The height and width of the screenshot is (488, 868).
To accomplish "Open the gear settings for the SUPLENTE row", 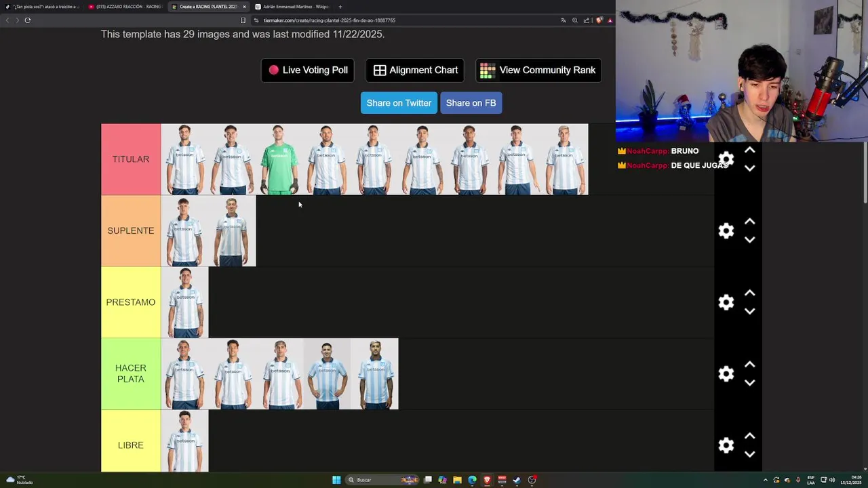I will [726, 231].
